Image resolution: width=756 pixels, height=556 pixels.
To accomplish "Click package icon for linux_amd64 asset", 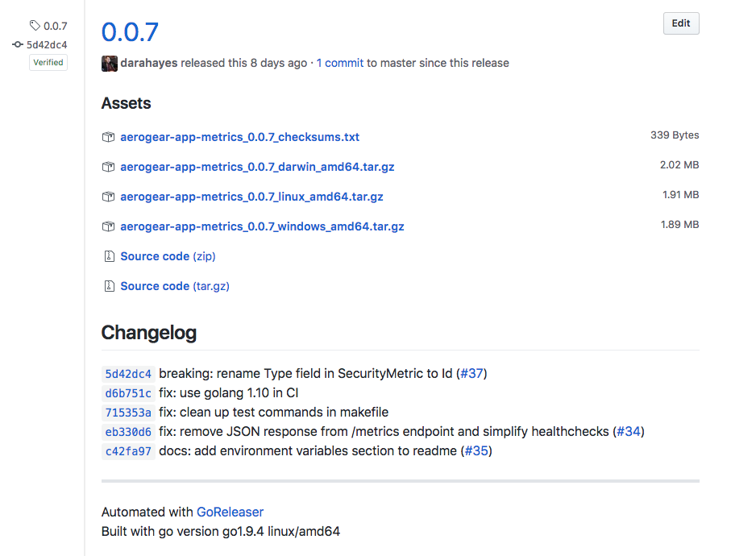I will point(109,197).
